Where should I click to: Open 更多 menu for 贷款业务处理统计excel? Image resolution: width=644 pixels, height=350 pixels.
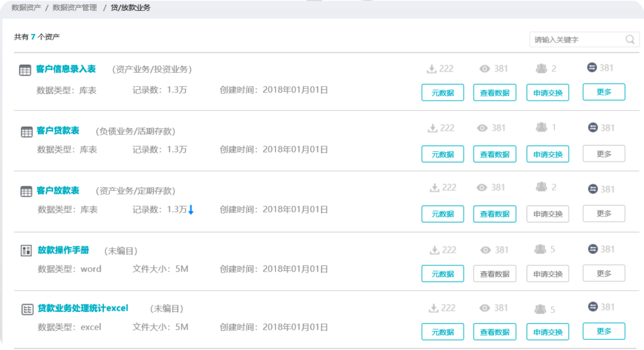603,331
